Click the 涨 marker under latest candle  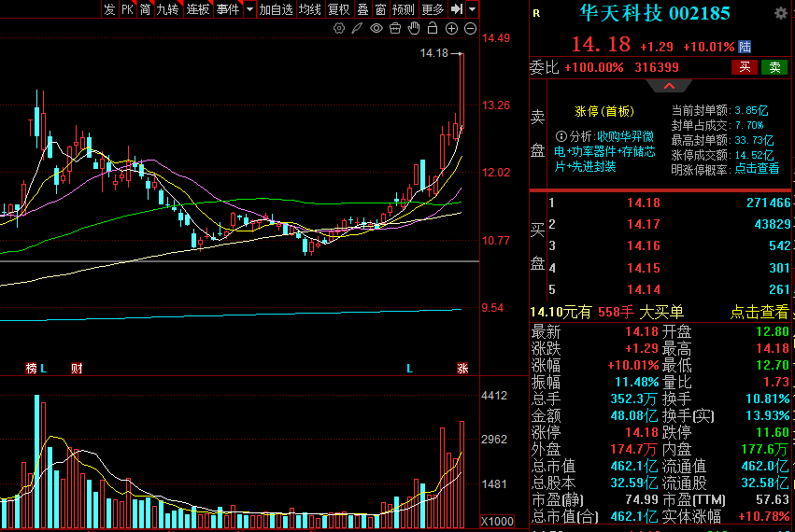(461, 369)
